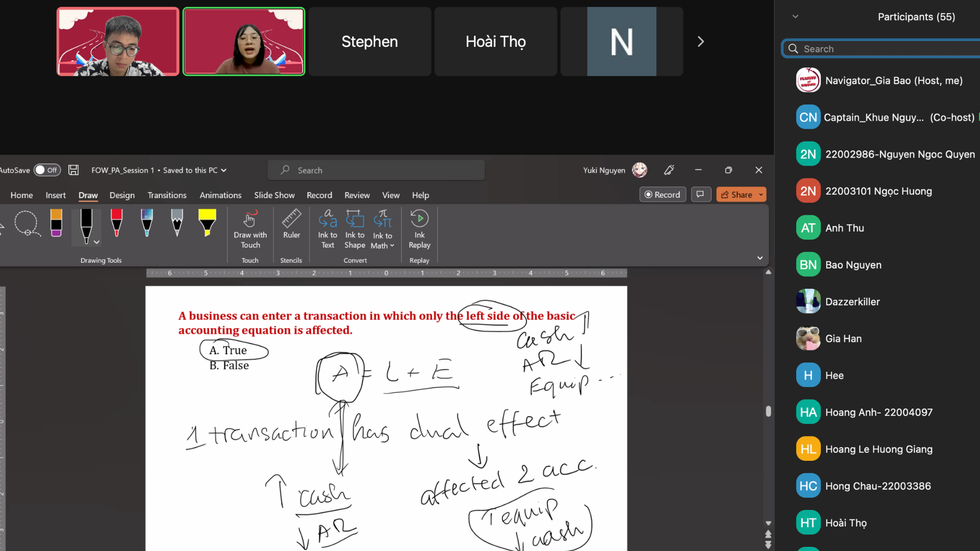Choose the yellow highlighter tool
Screen dimensions: 980x551
(207, 223)
